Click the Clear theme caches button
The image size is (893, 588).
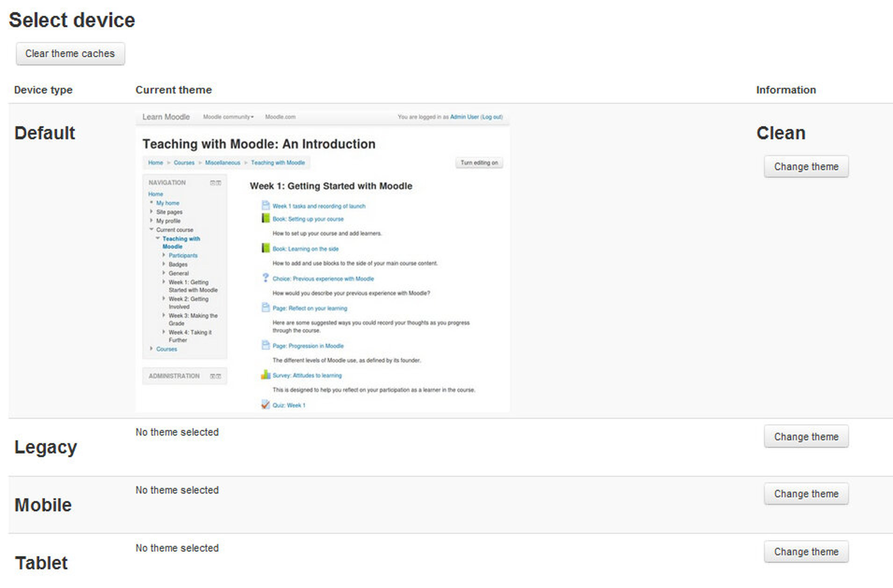pyautogui.click(x=70, y=54)
